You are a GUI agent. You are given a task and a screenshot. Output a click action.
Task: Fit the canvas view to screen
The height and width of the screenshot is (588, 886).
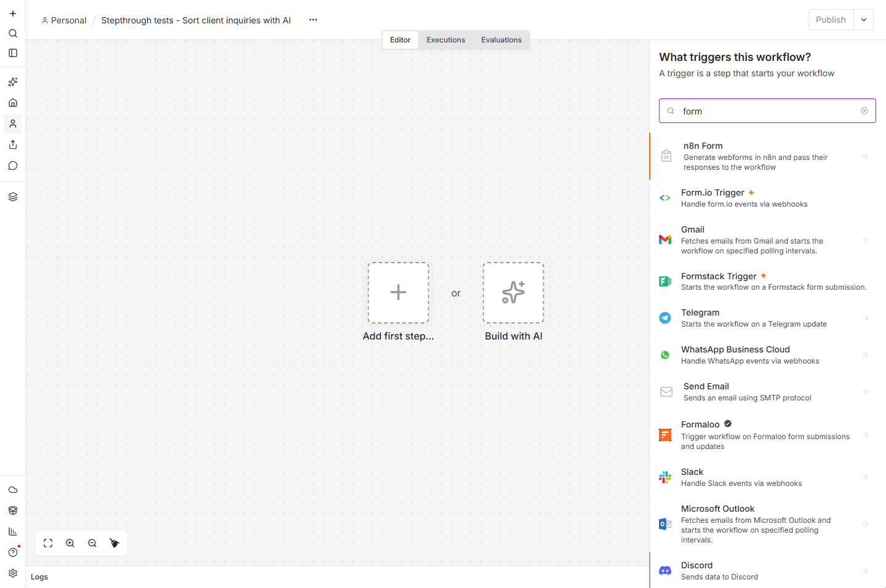coord(48,543)
